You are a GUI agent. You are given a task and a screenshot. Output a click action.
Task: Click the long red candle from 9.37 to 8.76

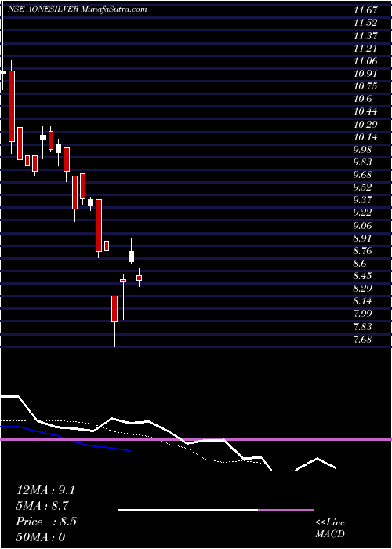tap(99, 225)
